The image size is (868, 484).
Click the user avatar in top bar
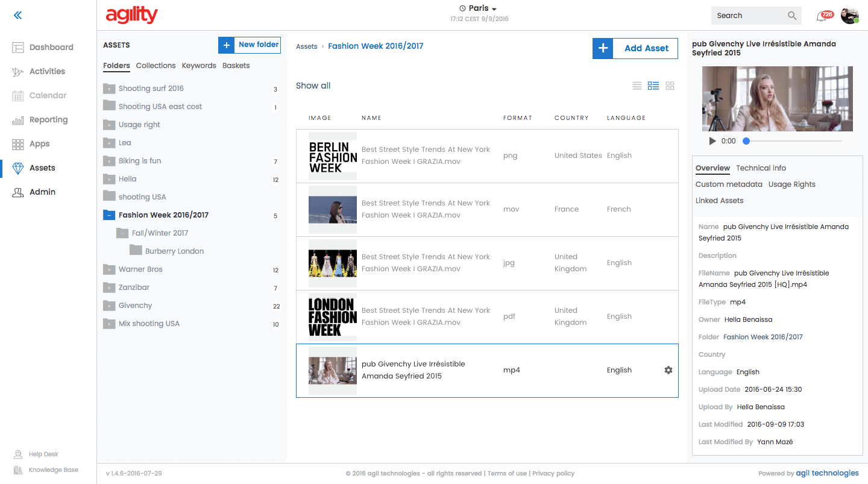[x=849, y=16]
